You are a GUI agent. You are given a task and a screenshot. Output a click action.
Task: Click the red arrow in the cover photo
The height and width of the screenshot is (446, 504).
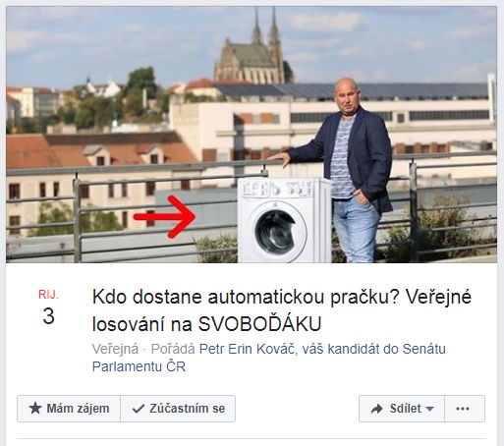click(x=164, y=216)
